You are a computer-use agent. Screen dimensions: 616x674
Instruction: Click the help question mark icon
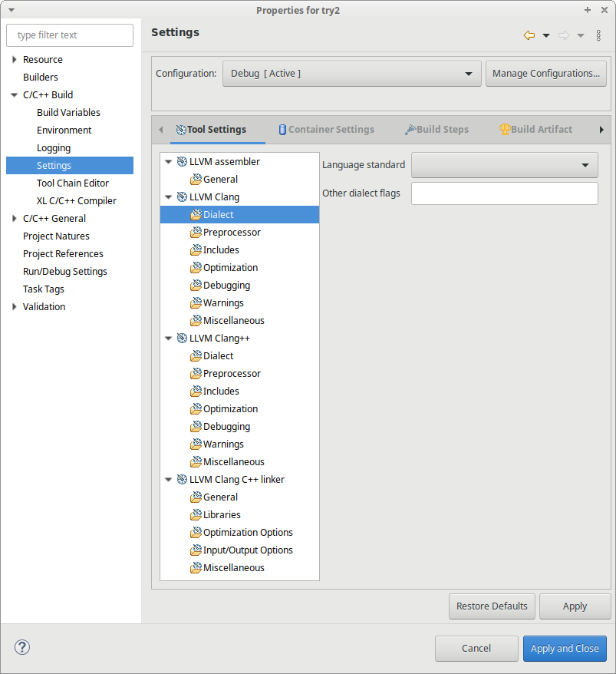coord(22,647)
